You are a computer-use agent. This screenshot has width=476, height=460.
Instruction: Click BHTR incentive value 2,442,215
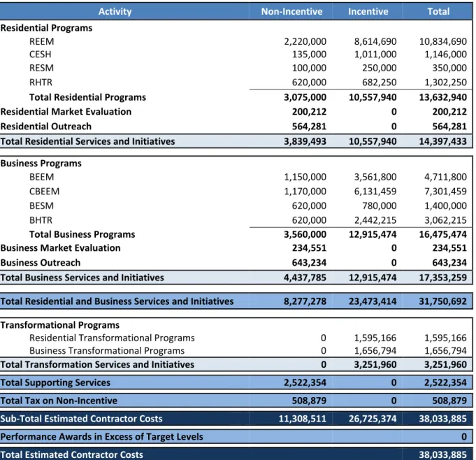click(375, 220)
